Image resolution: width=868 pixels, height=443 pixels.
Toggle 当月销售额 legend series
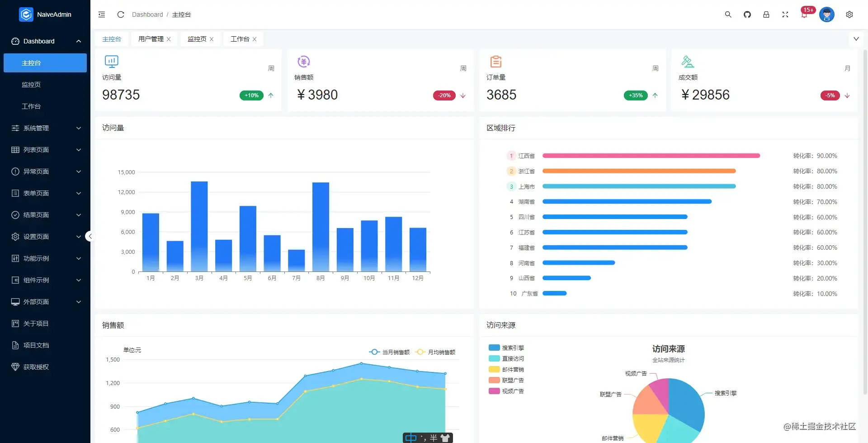click(x=389, y=352)
